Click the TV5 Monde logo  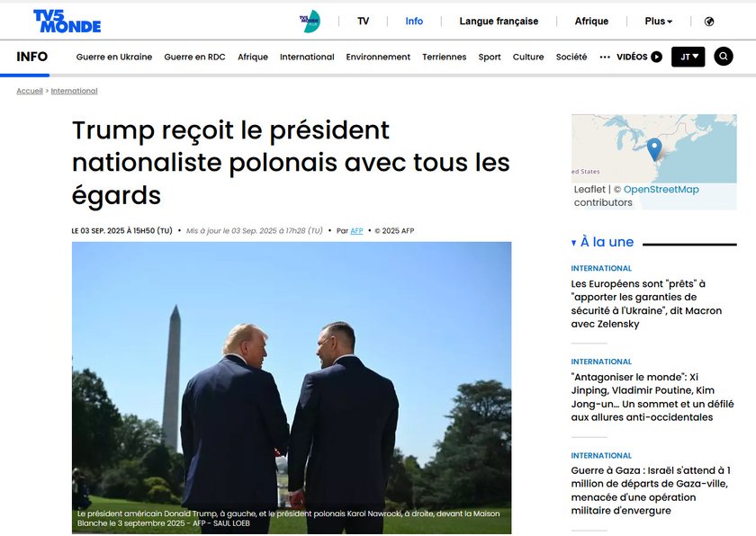point(67,22)
